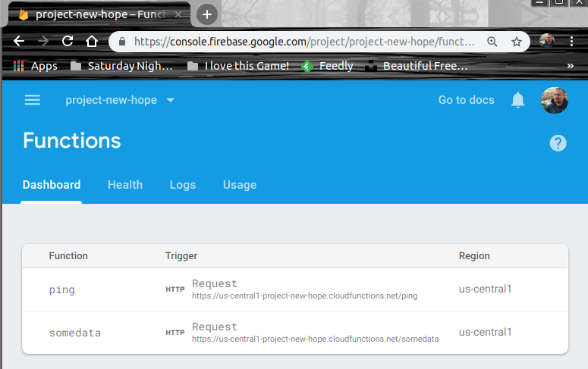The height and width of the screenshot is (369, 588).
Task: Click the Go to docs link
Action: (x=466, y=100)
